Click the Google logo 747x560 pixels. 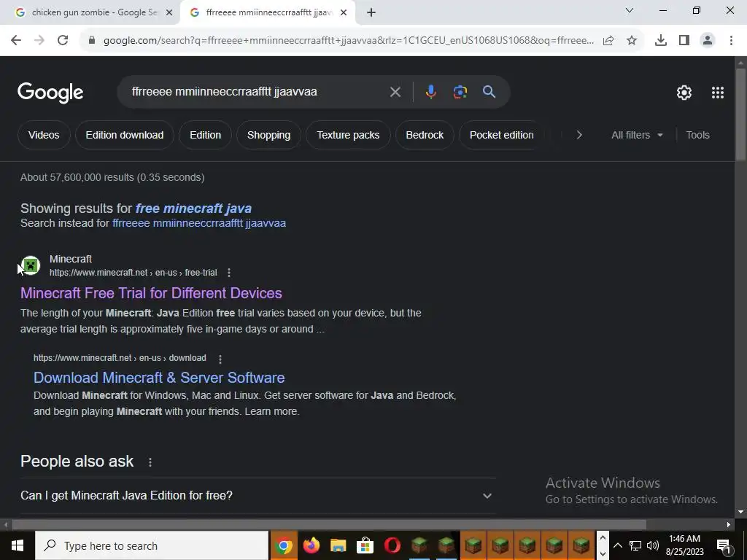(x=50, y=93)
